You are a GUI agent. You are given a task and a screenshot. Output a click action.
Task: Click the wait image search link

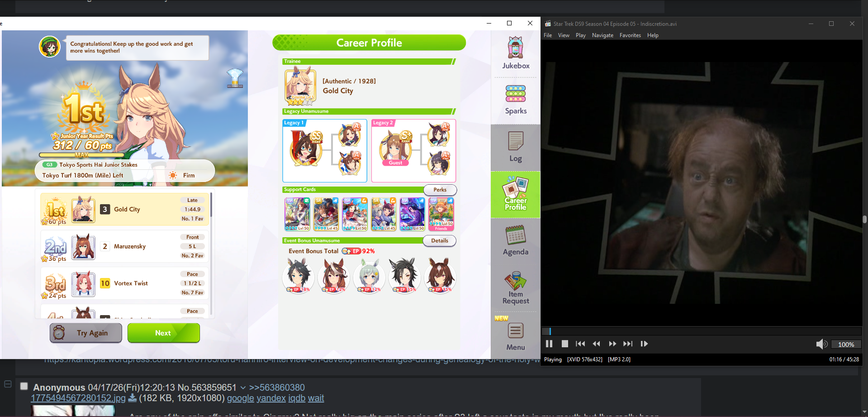(316, 398)
